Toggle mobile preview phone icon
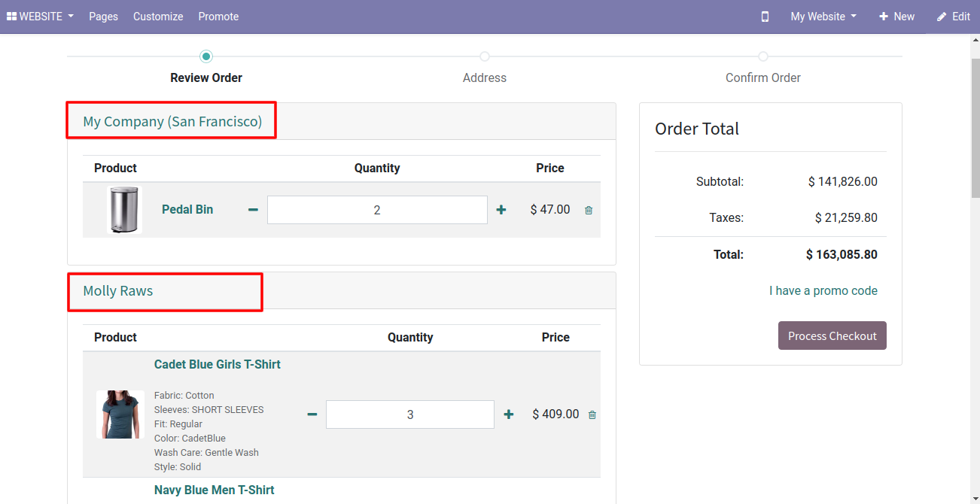Image resolution: width=980 pixels, height=504 pixels. [x=765, y=17]
